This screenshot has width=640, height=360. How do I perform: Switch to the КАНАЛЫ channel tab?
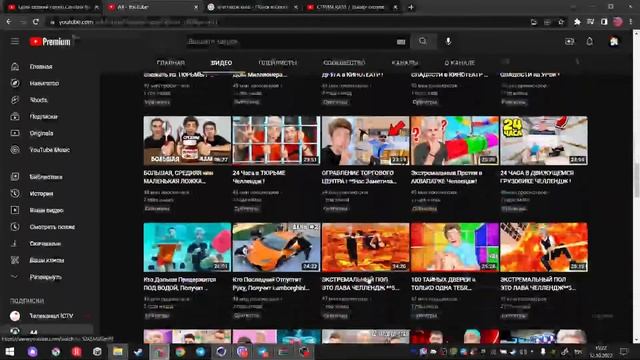pyautogui.click(x=404, y=63)
